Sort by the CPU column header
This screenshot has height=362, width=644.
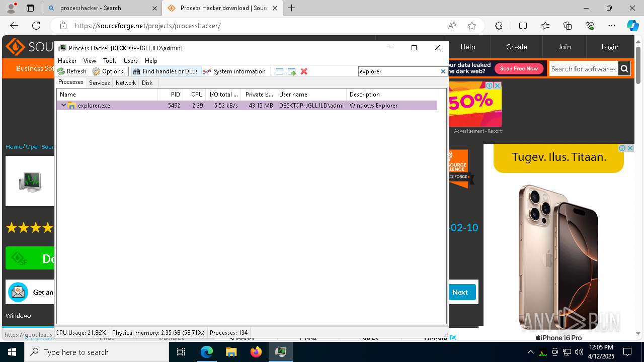point(194,95)
